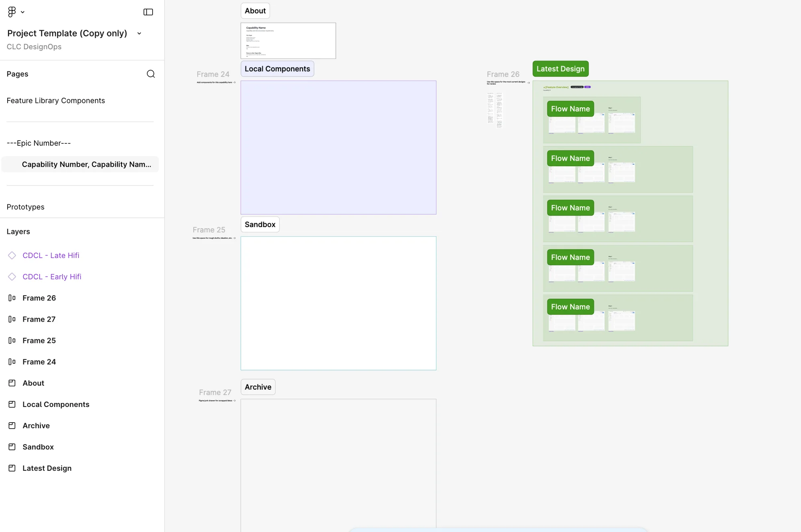801x532 pixels.
Task: Click the About layer section icon
Action: click(12, 383)
